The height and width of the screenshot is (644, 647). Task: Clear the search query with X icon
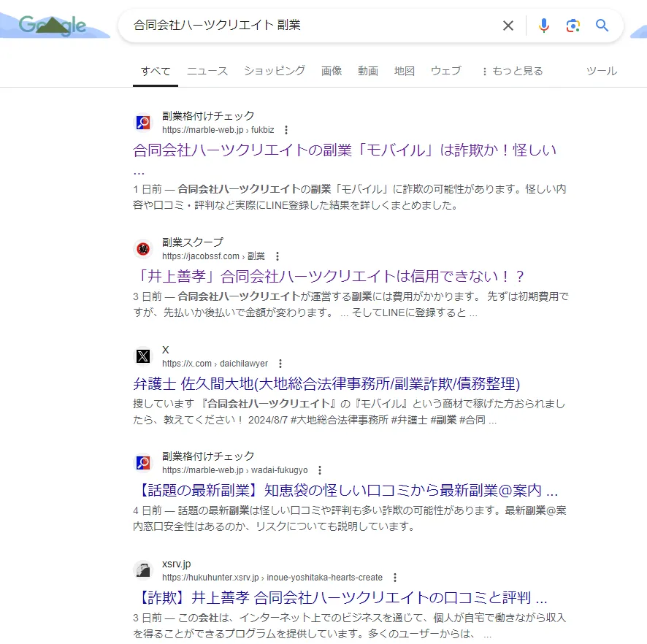tap(508, 26)
